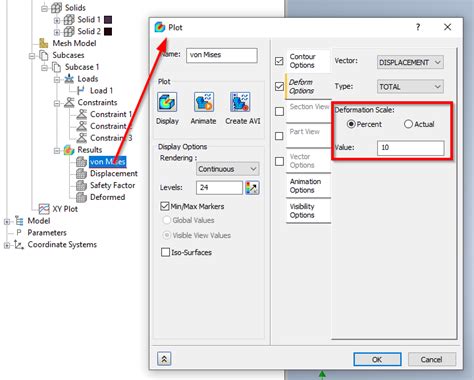Click the Displacement result plot icon

click(81, 174)
